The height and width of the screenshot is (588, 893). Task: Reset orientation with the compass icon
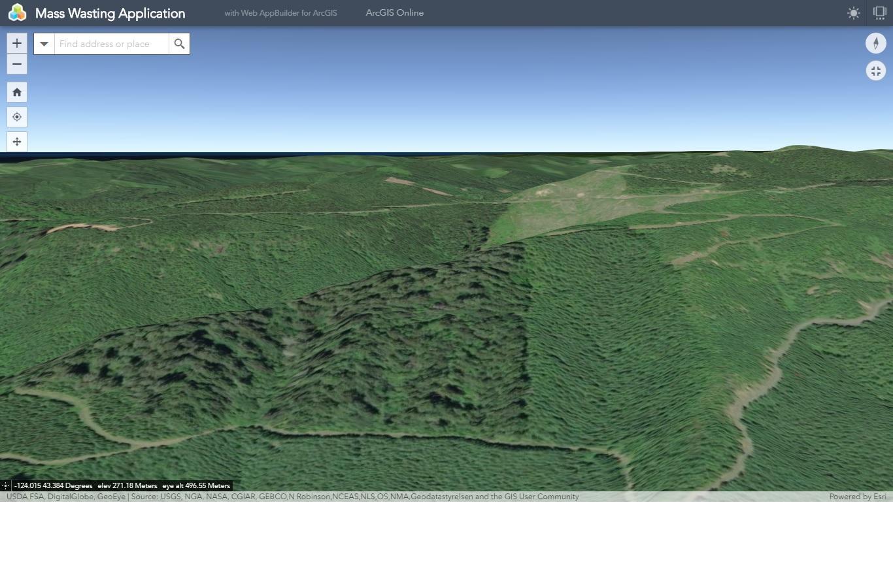coord(876,43)
